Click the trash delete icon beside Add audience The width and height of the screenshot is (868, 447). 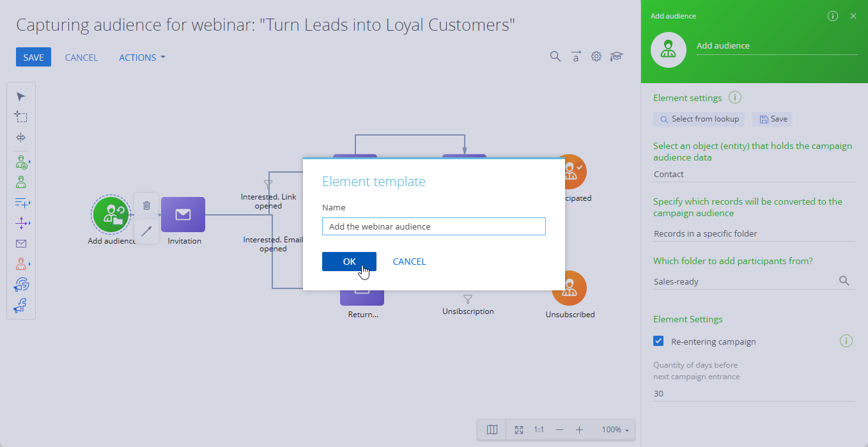[146, 205]
